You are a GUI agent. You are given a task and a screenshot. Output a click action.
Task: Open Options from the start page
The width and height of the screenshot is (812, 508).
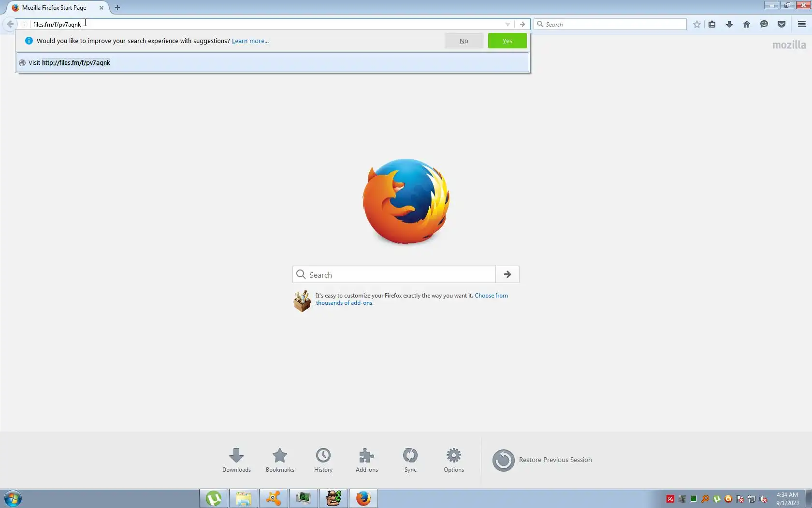(454, 460)
